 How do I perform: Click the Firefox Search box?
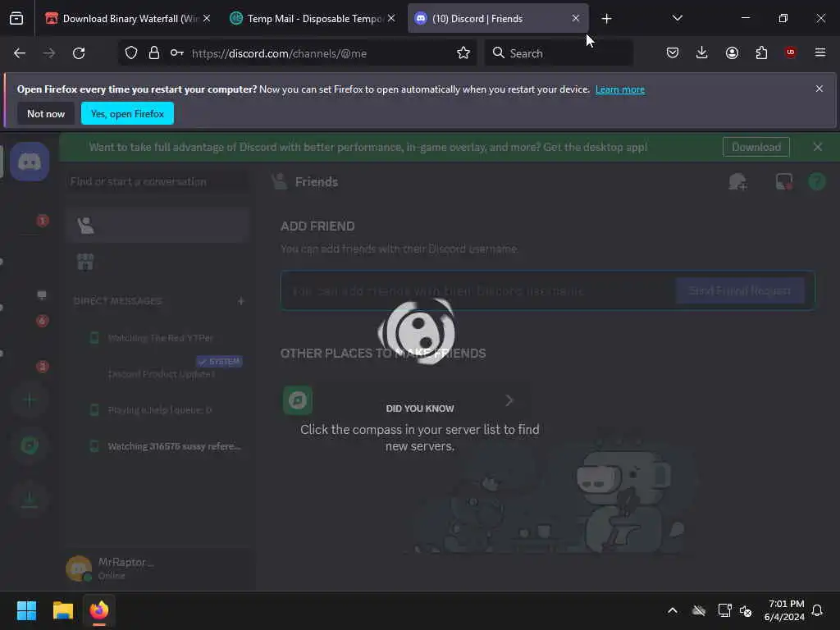point(559,53)
